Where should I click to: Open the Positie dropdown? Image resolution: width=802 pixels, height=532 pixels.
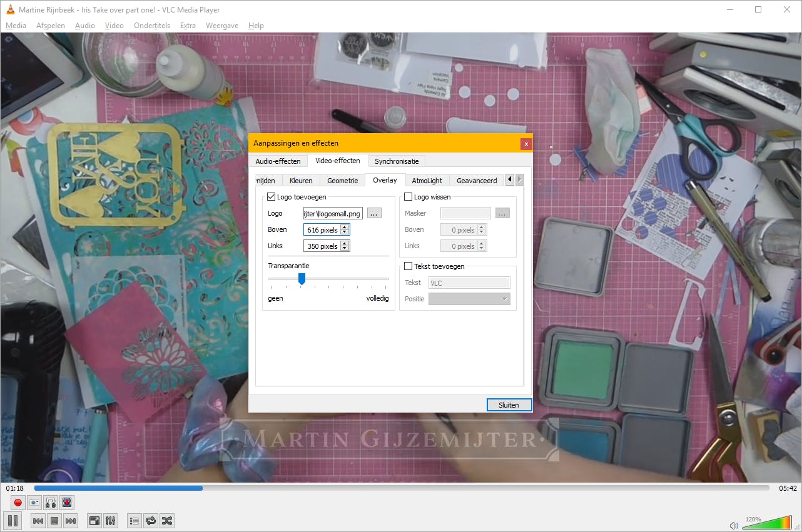tap(469, 299)
